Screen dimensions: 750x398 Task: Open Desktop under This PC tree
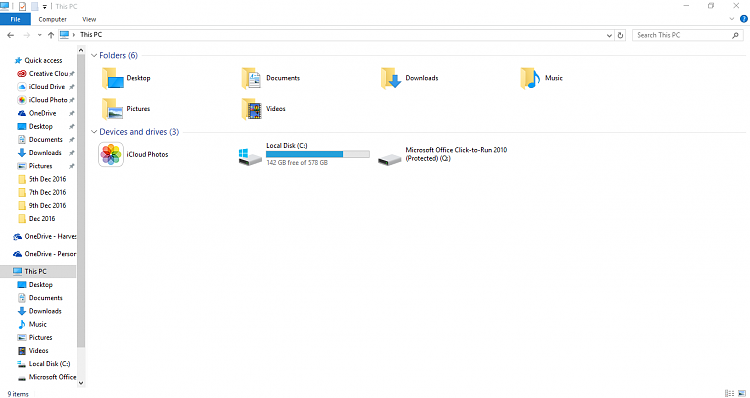[35, 285]
